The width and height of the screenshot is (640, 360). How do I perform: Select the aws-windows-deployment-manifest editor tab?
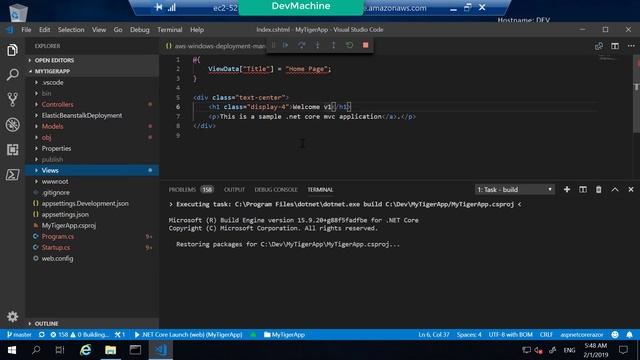216,46
